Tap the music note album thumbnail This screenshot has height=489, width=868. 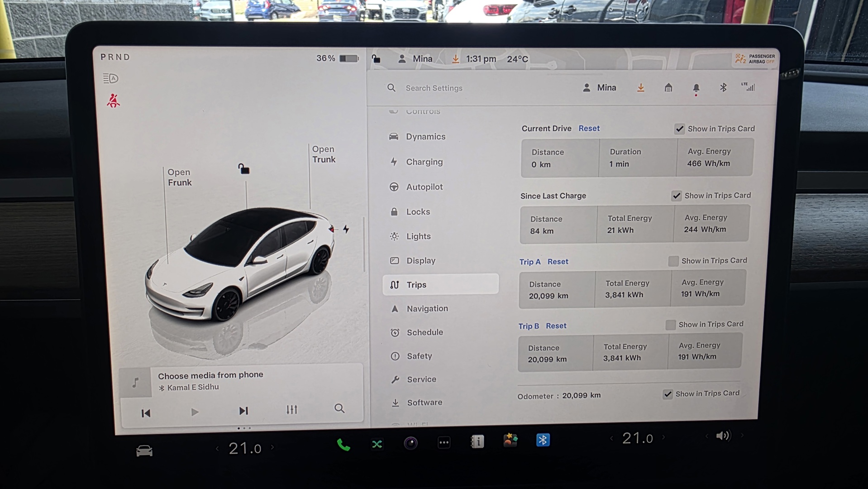(135, 383)
